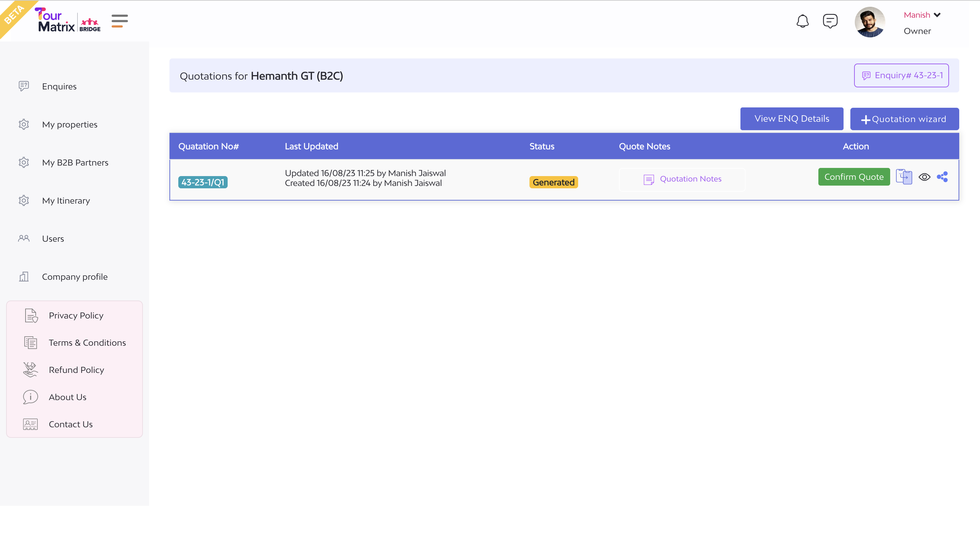Open the Contact Us page

70,424
